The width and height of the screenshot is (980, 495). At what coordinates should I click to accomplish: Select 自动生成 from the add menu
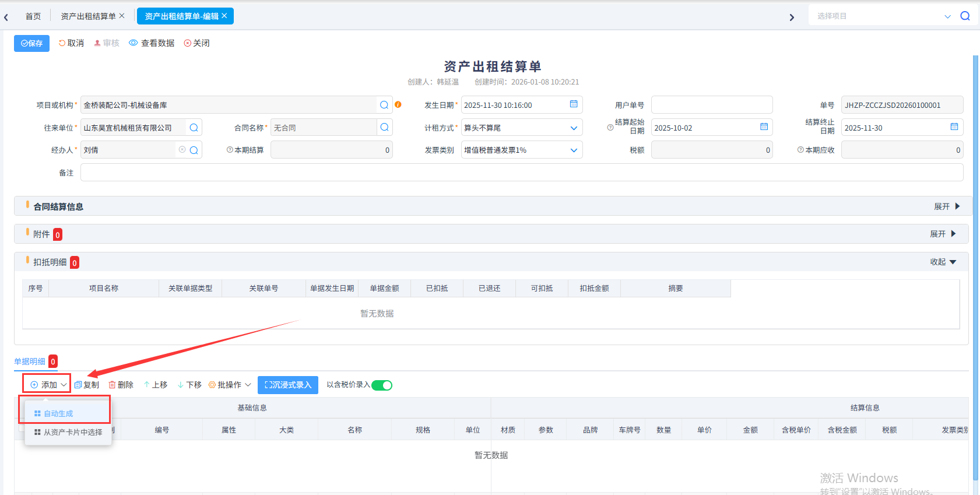tap(58, 413)
